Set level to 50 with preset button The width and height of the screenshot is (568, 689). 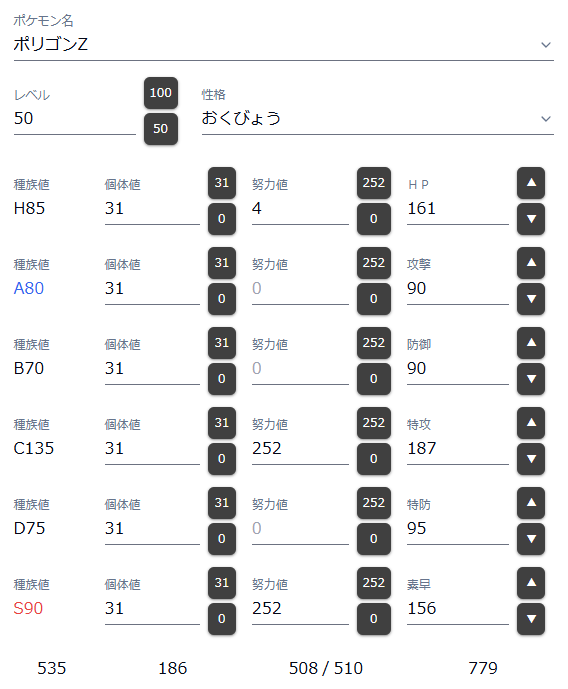pos(161,129)
